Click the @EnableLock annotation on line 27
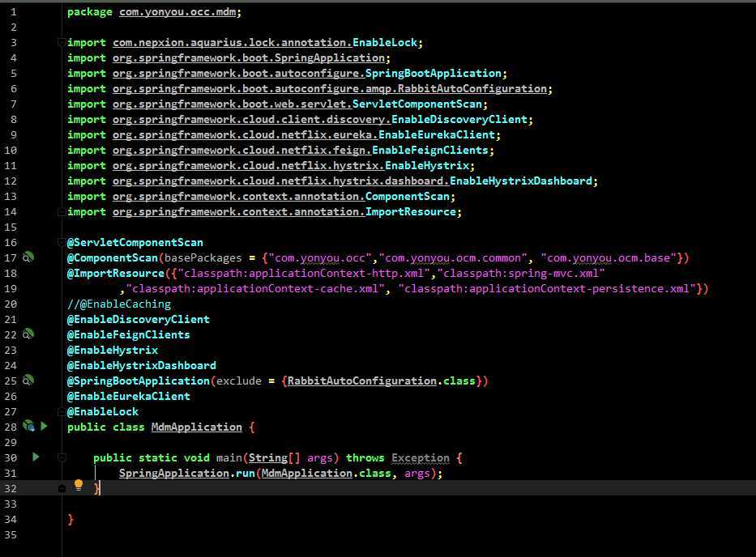This screenshot has height=557, width=756. tap(103, 412)
